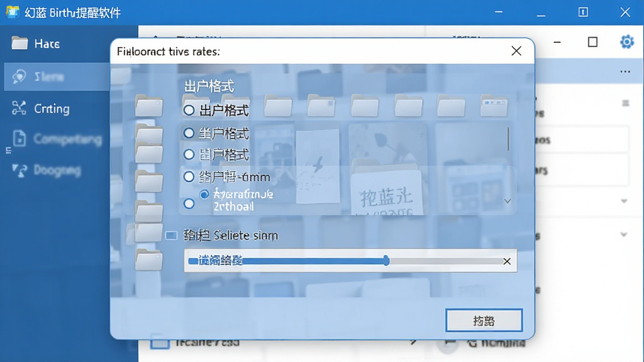This screenshot has width=644, height=362.
Task: Click the hamburger lines icon in the background window
Action: [626, 103]
